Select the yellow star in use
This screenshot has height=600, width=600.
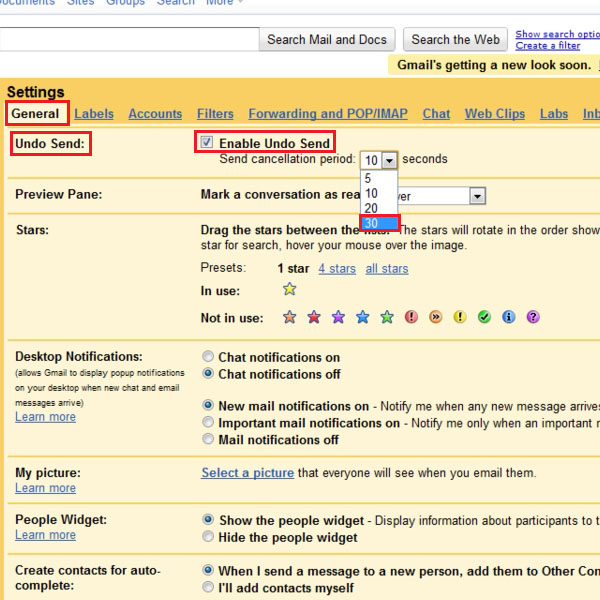tap(289, 289)
